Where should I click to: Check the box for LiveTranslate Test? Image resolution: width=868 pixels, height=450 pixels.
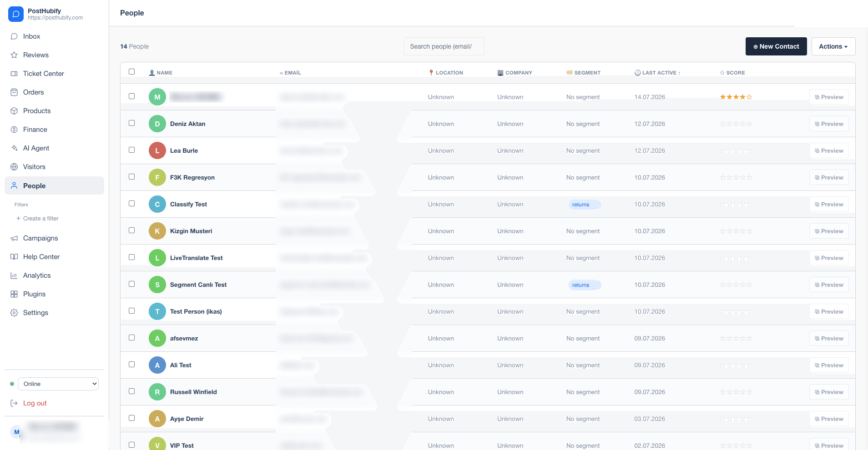pyautogui.click(x=132, y=257)
